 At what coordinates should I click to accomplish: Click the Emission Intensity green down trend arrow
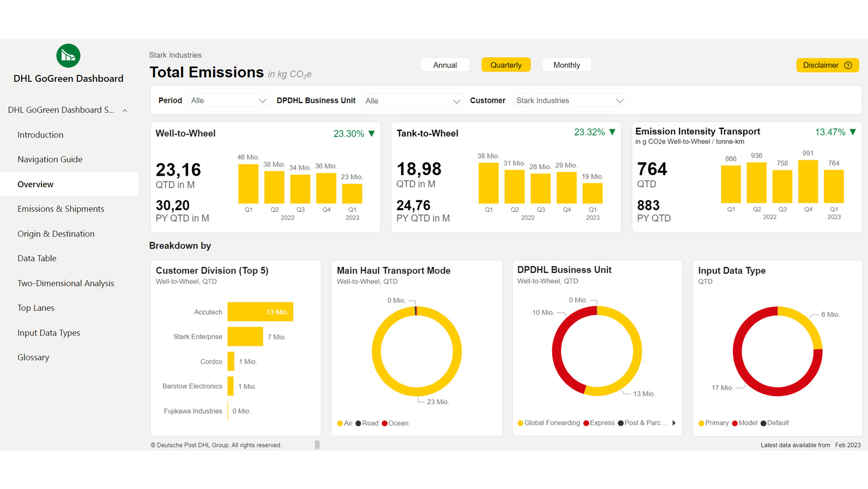point(853,132)
